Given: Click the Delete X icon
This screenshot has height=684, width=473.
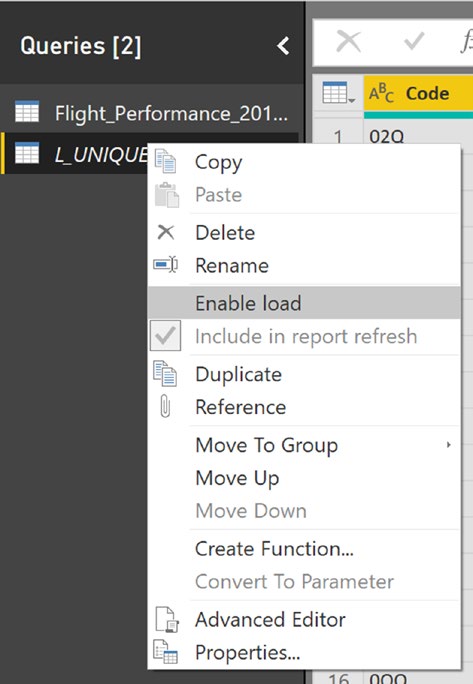Looking at the screenshot, I should (x=166, y=233).
